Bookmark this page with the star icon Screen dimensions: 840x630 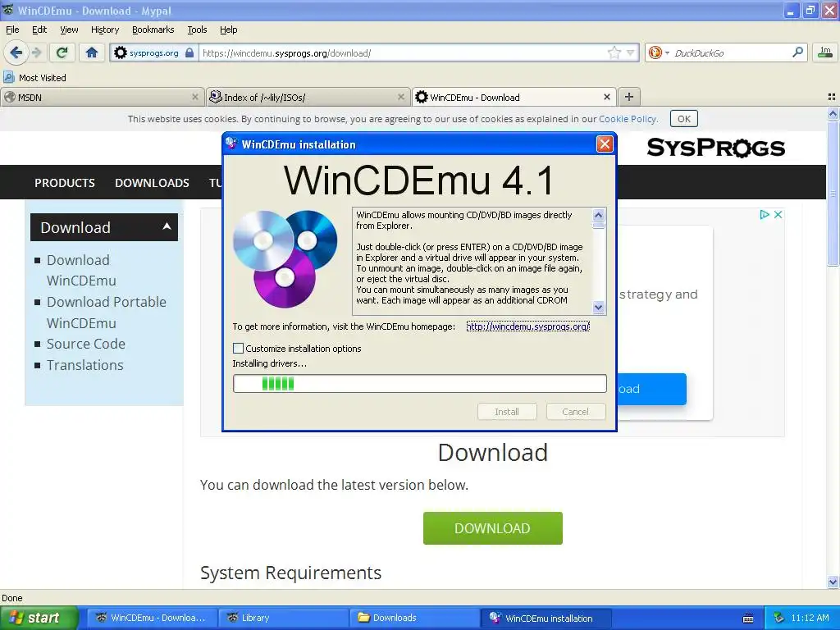(614, 52)
